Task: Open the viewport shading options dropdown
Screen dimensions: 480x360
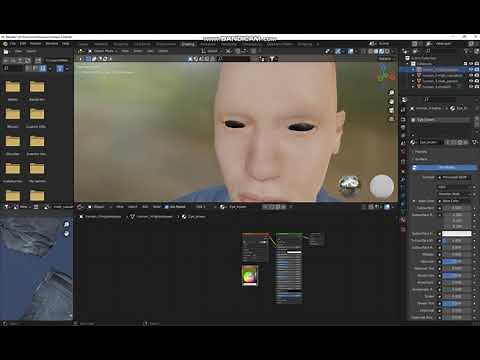Action: pos(392,51)
